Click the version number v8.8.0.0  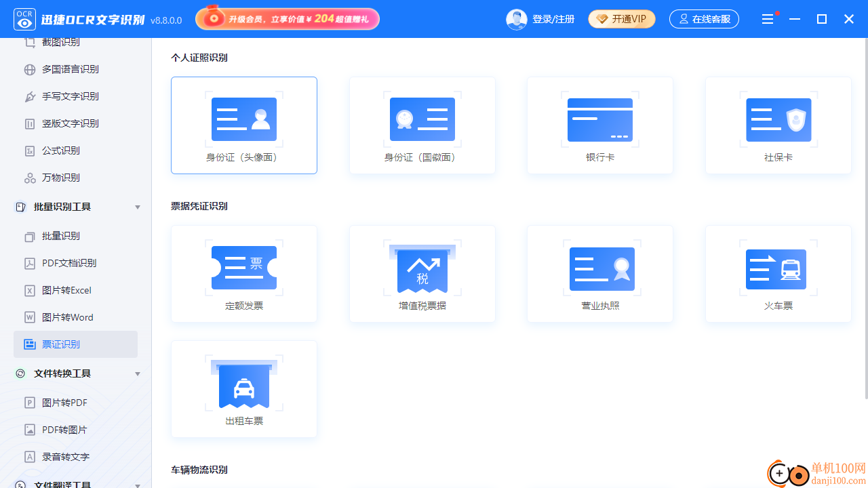point(166,20)
